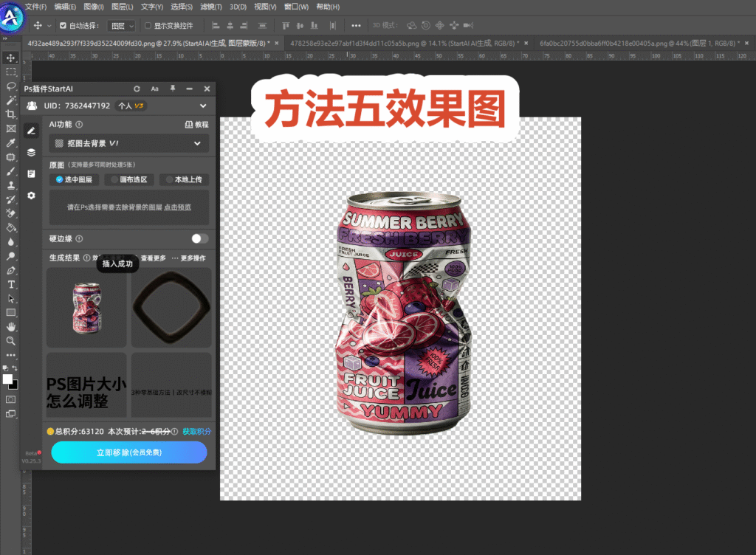Screen dimensions: 756x555
Task: Open the 窗口(W) menu
Action: point(296,7)
